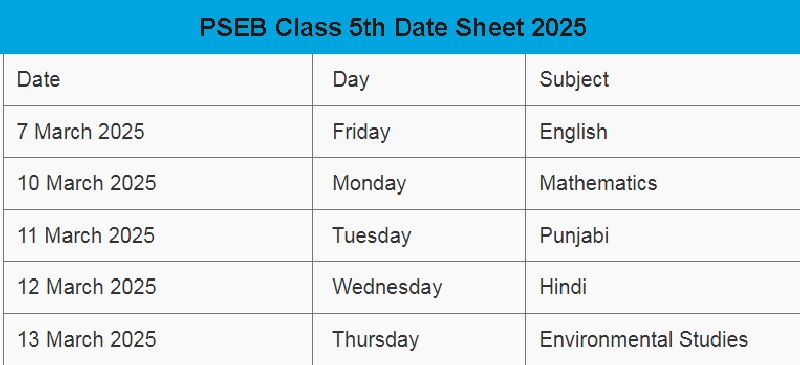Click the PSEB Class 5th Date Sheet 2025 heading

point(393,27)
